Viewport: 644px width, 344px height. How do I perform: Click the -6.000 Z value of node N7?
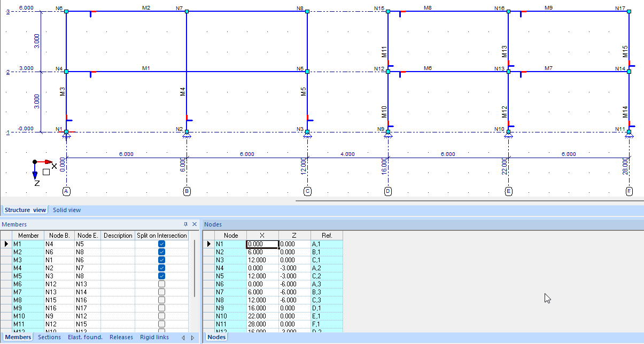click(294, 292)
